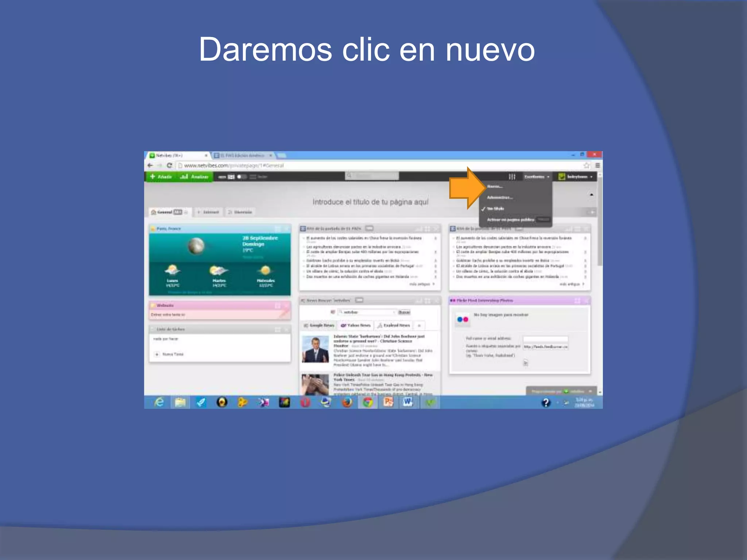747x560 pixels.
Task: Select Miércoles forecast icon
Action: [x=265, y=271]
